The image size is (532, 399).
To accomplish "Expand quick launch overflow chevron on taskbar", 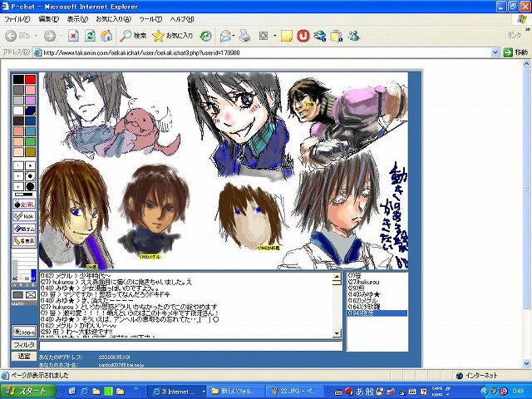I will click(x=135, y=388).
